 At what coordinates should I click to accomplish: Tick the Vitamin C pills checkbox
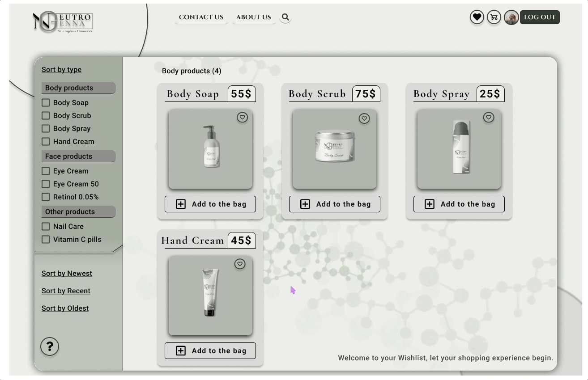pos(46,240)
